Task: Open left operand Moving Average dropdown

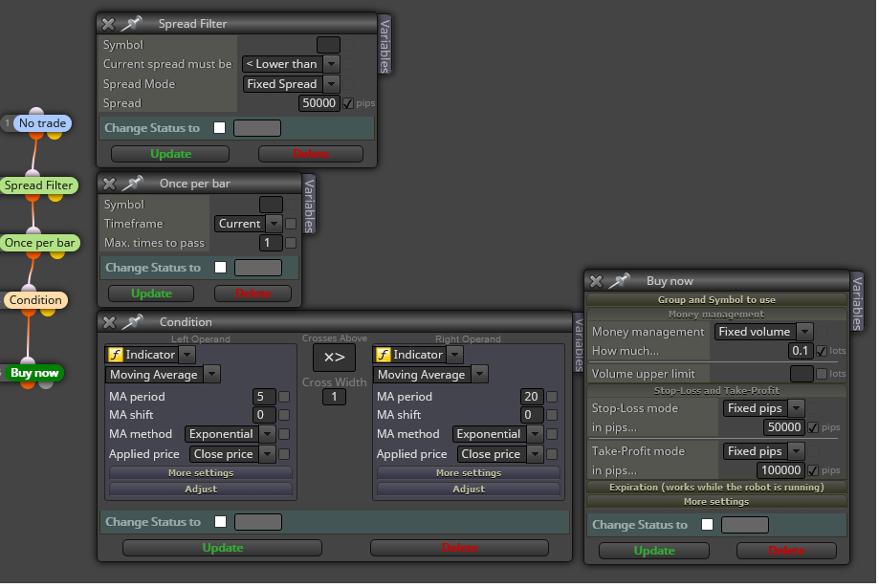Action: tap(163, 375)
